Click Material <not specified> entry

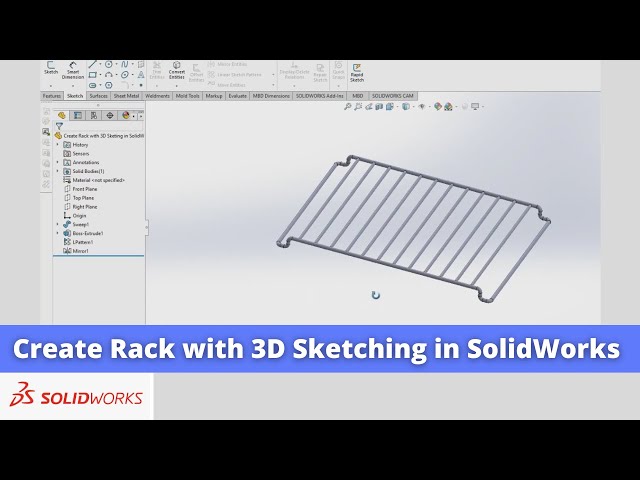click(96, 180)
